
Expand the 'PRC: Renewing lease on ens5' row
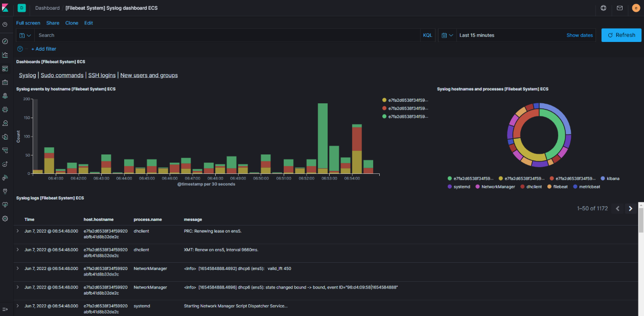pos(18,231)
